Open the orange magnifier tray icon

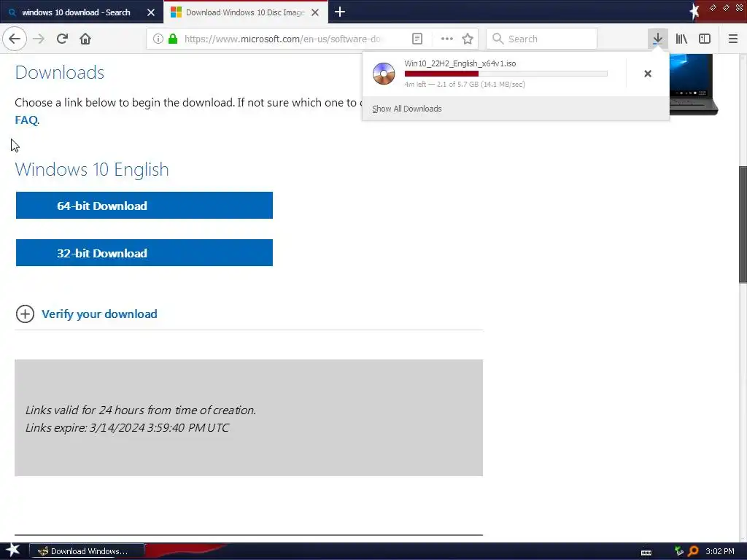[693, 551]
